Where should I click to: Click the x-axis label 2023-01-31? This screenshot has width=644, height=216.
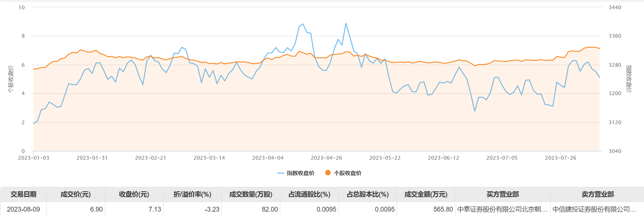coord(92,158)
